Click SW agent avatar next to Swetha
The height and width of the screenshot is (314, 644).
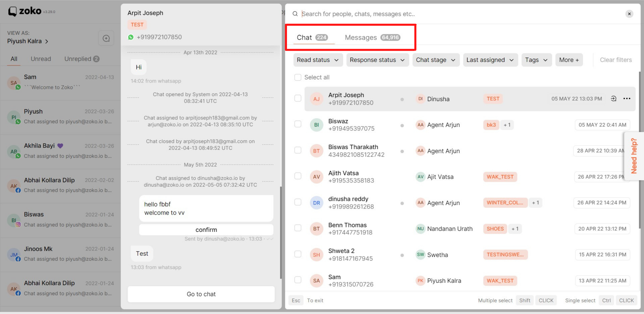point(421,255)
